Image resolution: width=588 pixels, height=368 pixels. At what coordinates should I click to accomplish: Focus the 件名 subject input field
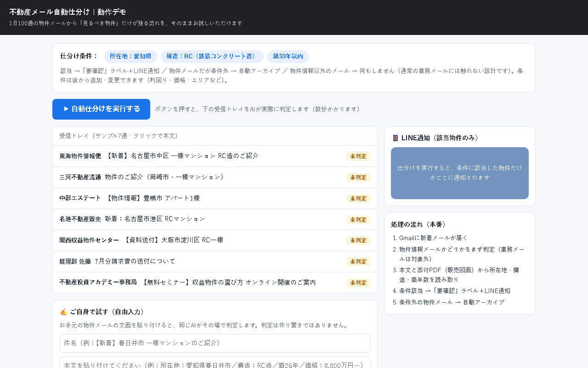point(215,343)
